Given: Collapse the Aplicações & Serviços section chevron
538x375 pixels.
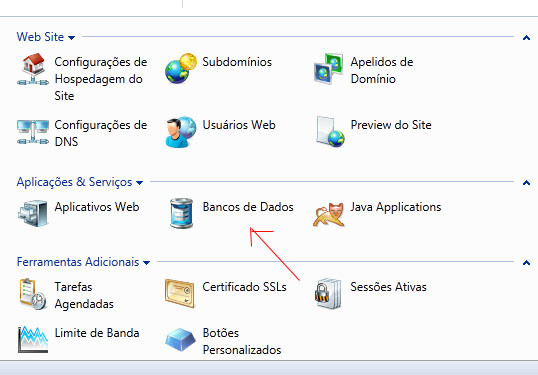Looking at the screenshot, I should [526, 183].
